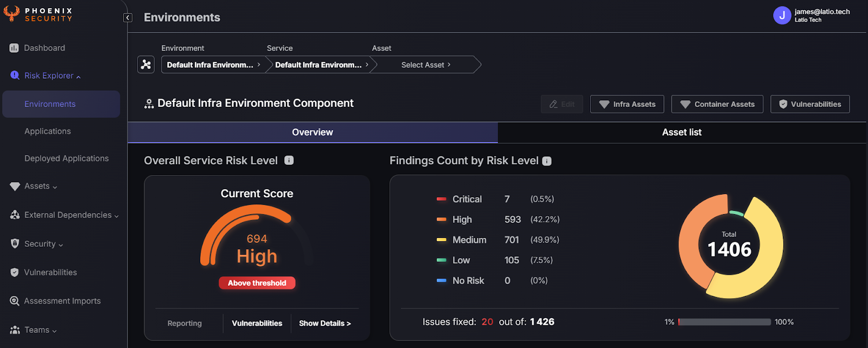Click the Infra Assets button
868x348 pixels.
point(627,104)
